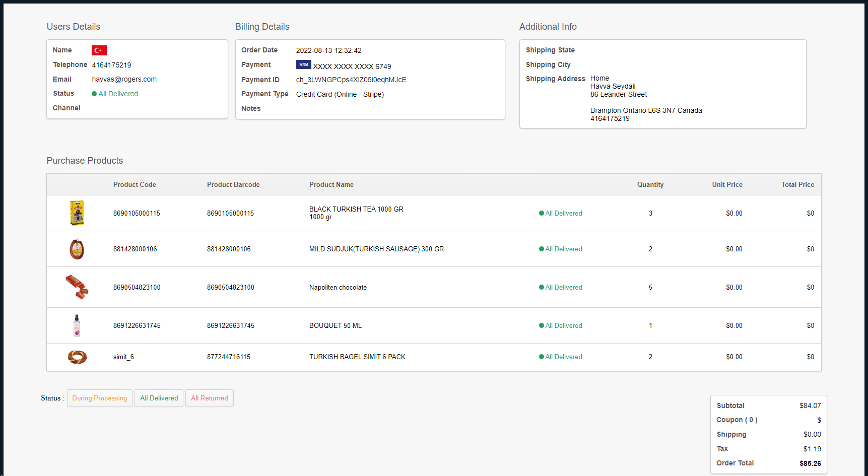
Task: Click product name BLACK TURKISH TEA 1000 GR
Action: pyautogui.click(x=356, y=209)
